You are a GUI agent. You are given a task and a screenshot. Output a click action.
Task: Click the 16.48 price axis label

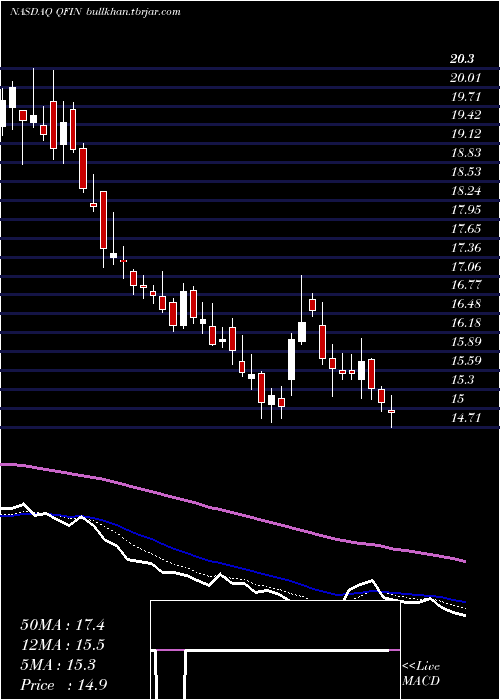[x=466, y=304]
